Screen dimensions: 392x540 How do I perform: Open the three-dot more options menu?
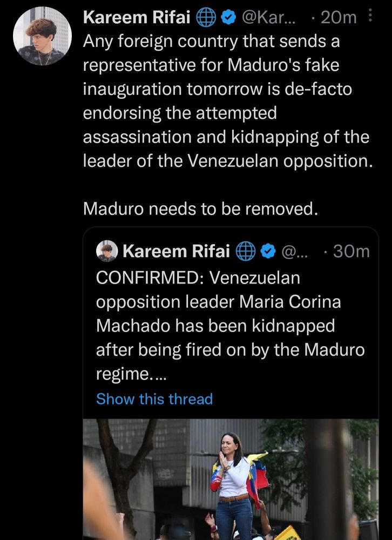[x=370, y=15]
